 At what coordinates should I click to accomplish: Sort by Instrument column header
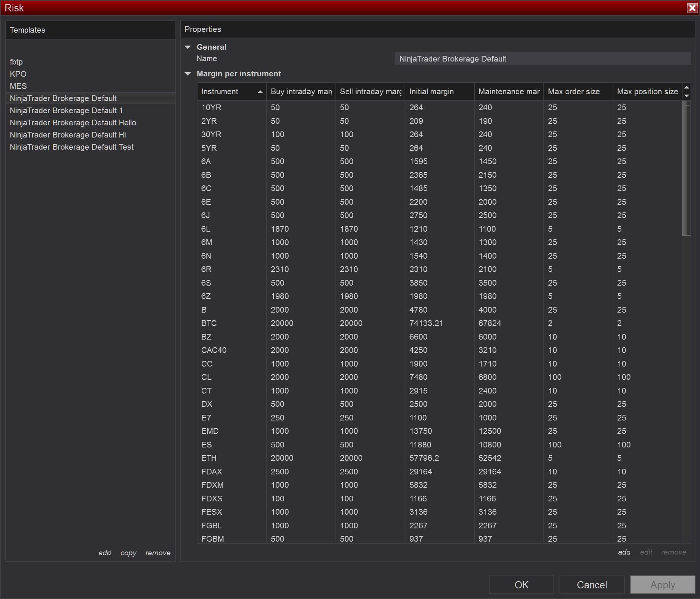pos(232,92)
